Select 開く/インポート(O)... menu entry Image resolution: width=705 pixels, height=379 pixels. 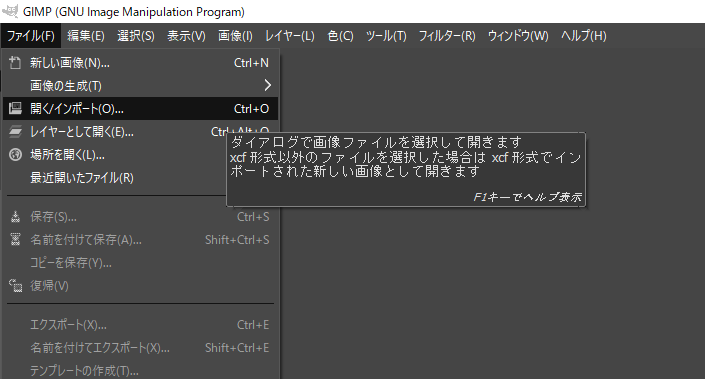pyautogui.click(x=140, y=108)
